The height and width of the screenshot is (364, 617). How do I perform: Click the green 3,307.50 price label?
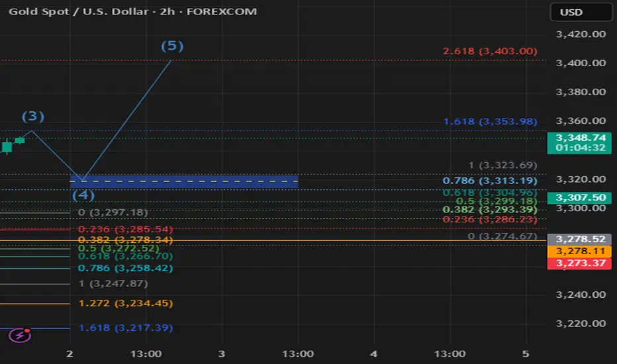579,197
